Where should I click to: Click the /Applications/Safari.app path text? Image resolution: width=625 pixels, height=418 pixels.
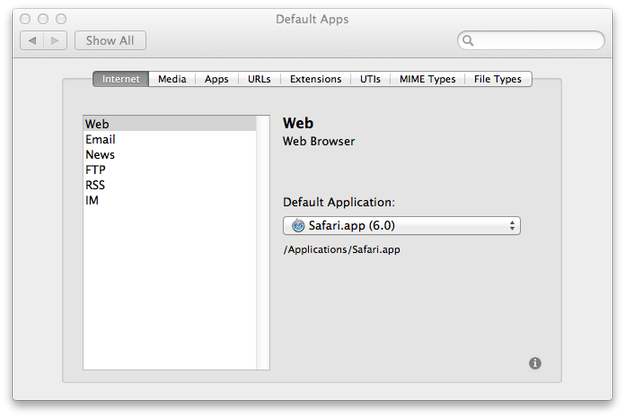342,249
